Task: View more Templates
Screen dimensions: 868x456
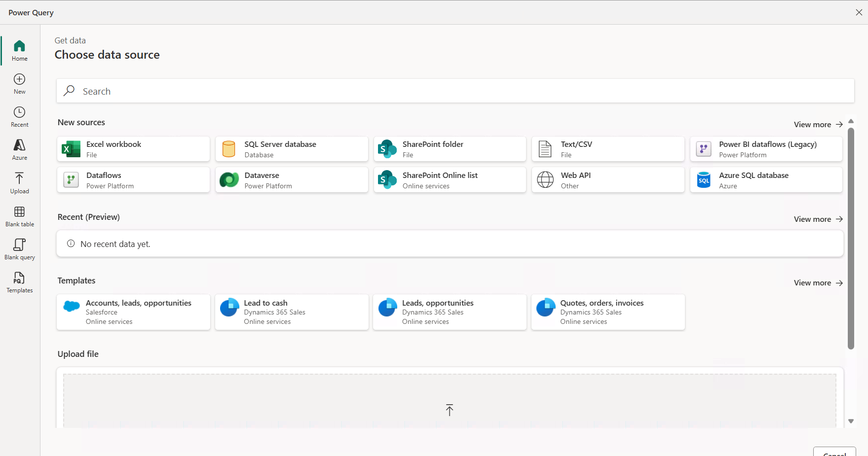Action: tap(818, 283)
